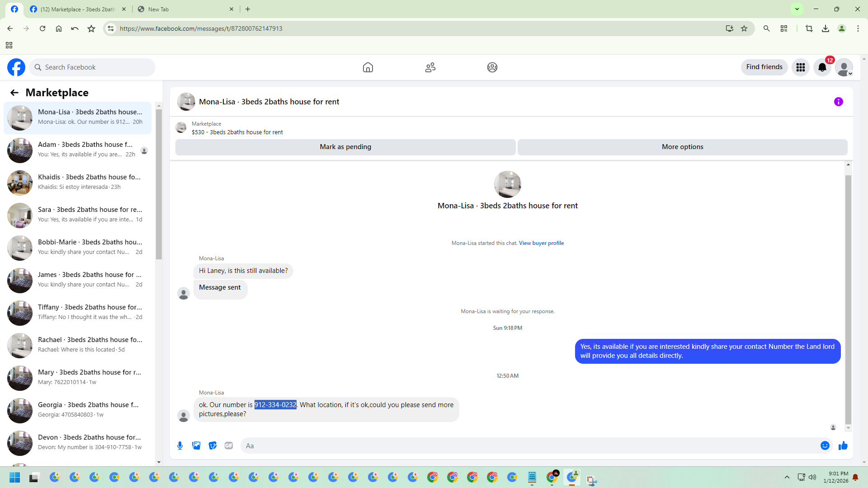Open More options for listing
The width and height of the screenshot is (868, 488).
coord(682,147)
